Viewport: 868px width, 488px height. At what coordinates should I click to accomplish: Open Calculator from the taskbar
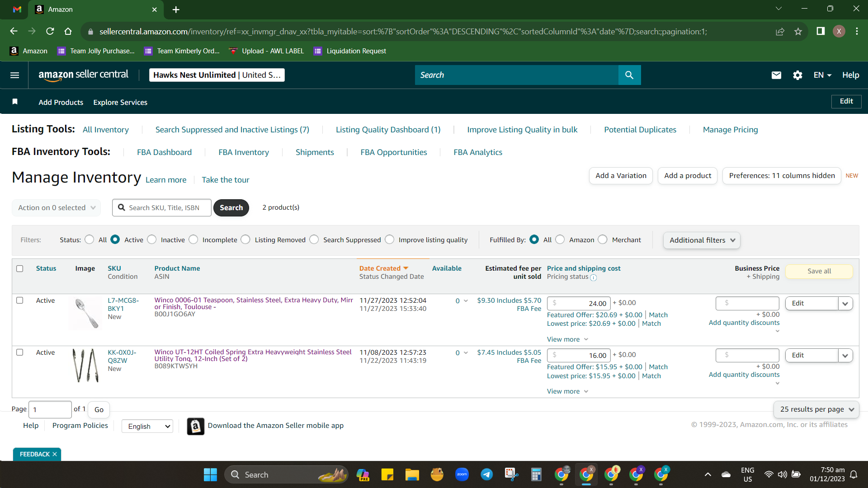(536, 474)
